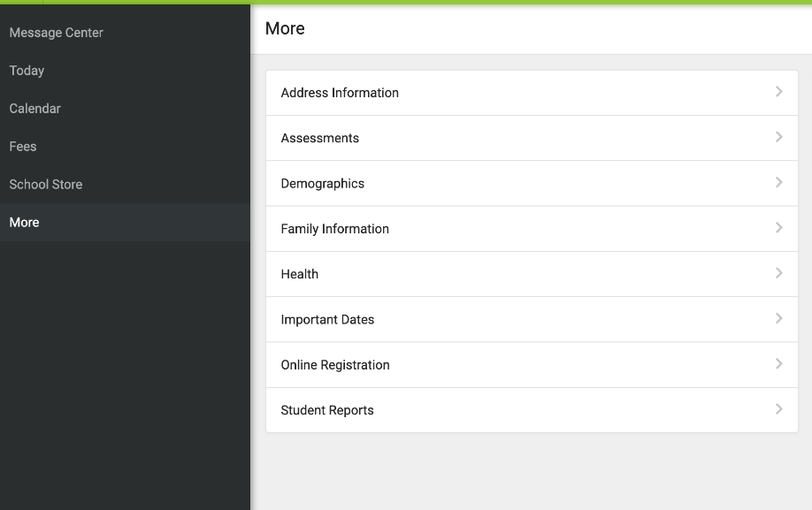Click chevron arrow on Health row
The height and width of the screenshot is (510, 812).
779,273
